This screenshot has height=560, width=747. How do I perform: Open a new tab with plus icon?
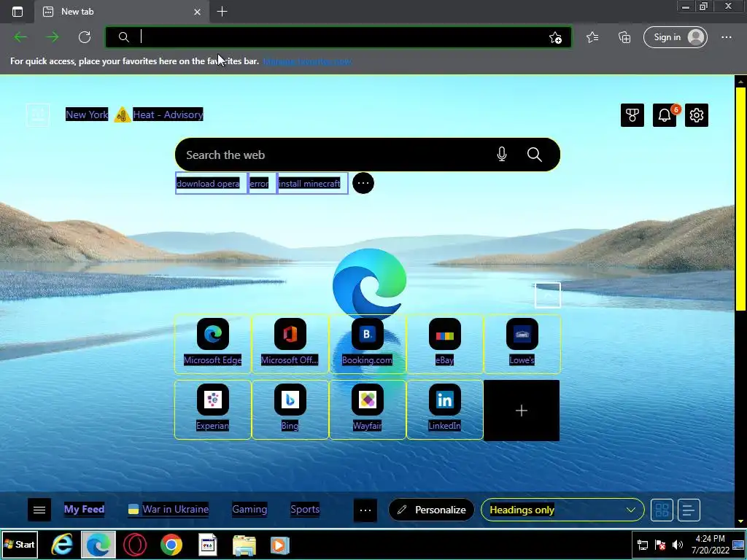(x=222, y=12)
